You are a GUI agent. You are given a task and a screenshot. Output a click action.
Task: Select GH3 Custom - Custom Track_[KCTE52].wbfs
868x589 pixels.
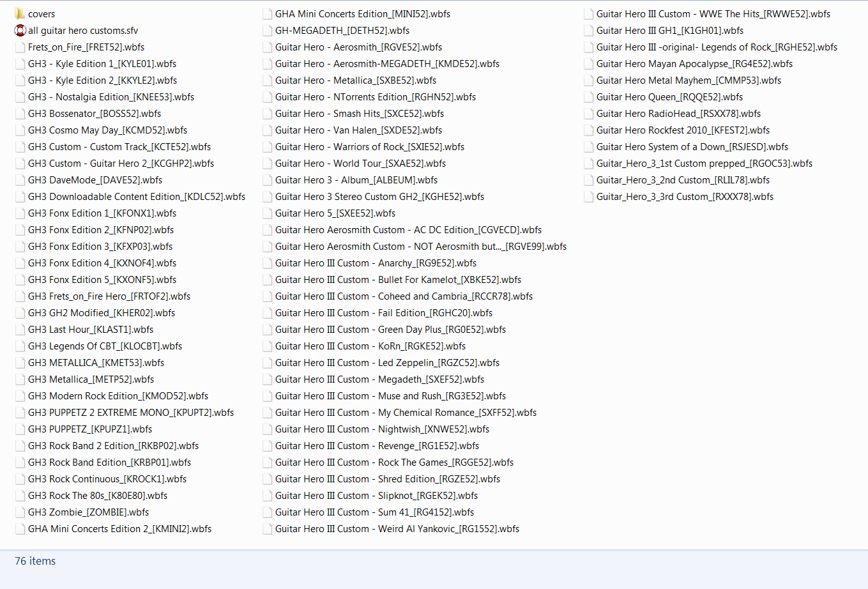click(119, 146)
